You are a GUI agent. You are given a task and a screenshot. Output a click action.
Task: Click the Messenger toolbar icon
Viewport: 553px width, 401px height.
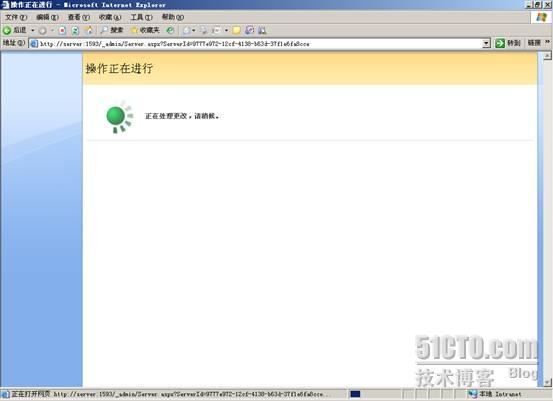(262, 31)
